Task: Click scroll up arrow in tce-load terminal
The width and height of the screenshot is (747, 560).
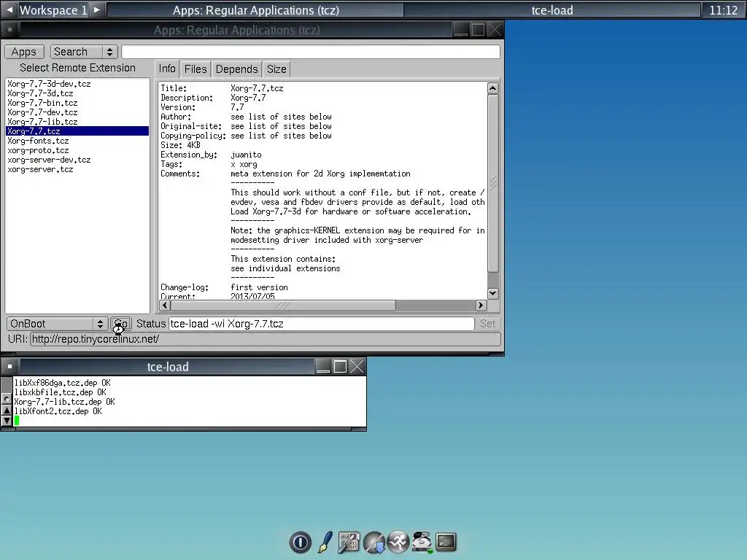Action: (7, 410)
